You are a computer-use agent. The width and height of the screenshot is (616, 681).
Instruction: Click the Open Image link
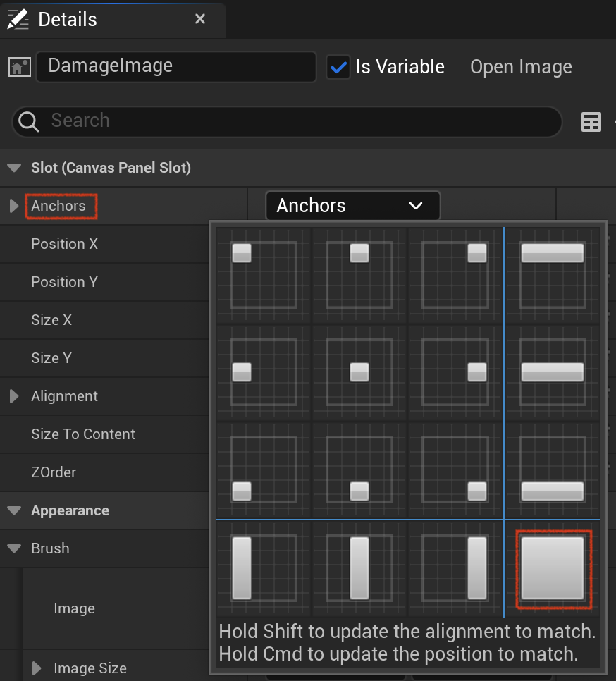(521, 67)
